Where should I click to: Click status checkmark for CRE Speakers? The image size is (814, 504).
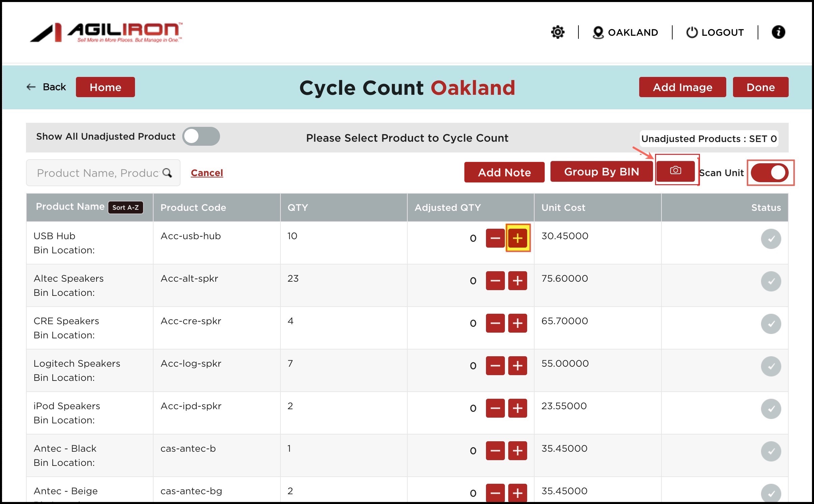(x=771, y=324)
